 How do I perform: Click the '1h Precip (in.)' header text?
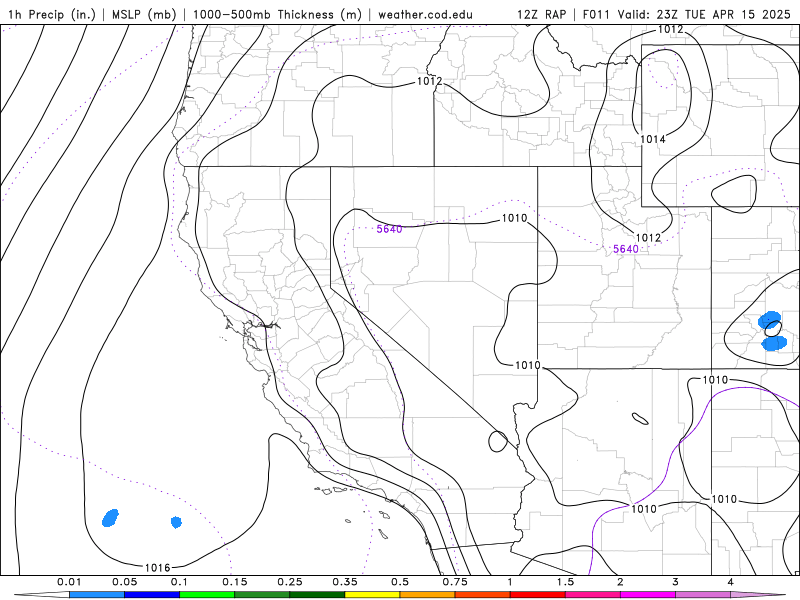52,15
